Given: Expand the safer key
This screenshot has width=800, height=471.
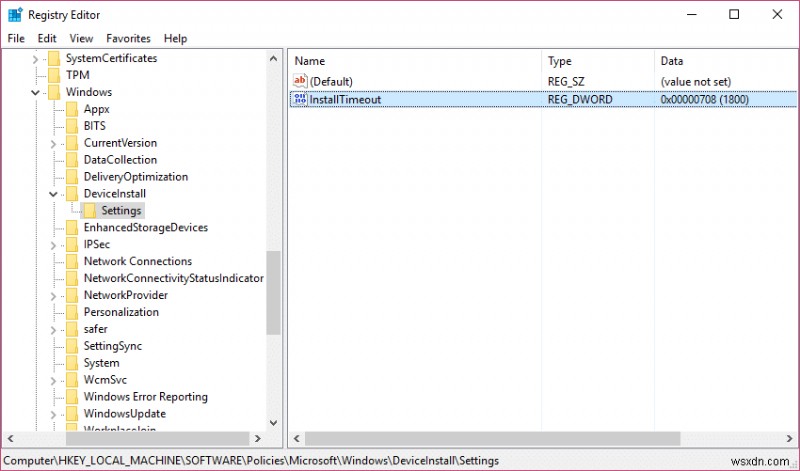Looking at the screenshot, I should click(53, 330).
